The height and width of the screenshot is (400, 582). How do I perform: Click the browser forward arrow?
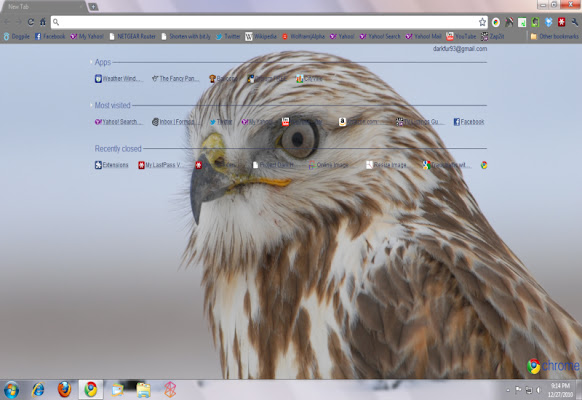[19, 22]
